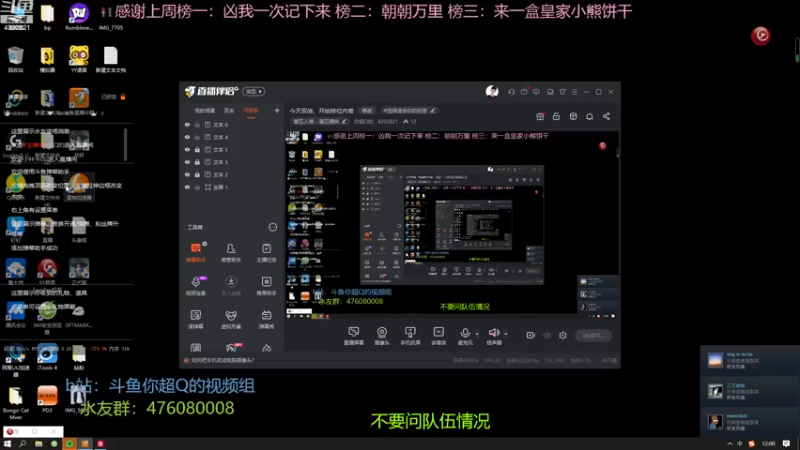Viewport: 800px width, 450px height.
Task: Click the monitor icon next to the T-shirt icon
Action: coord(550,92)
